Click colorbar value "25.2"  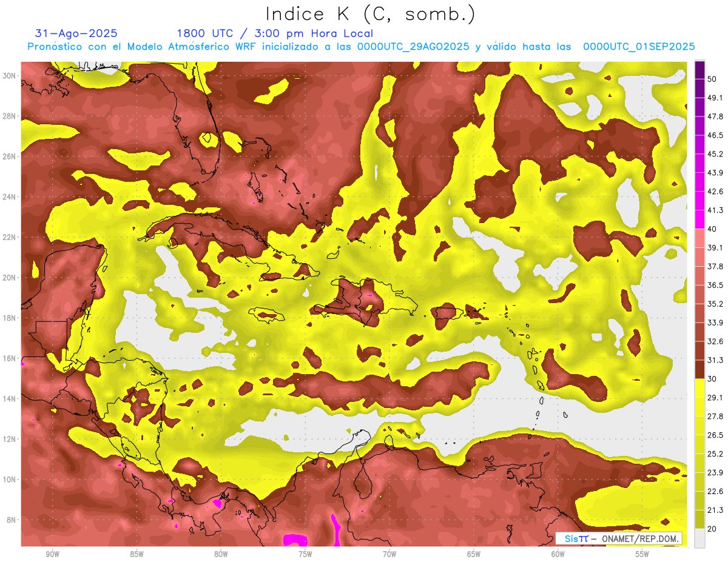(715, 454)
